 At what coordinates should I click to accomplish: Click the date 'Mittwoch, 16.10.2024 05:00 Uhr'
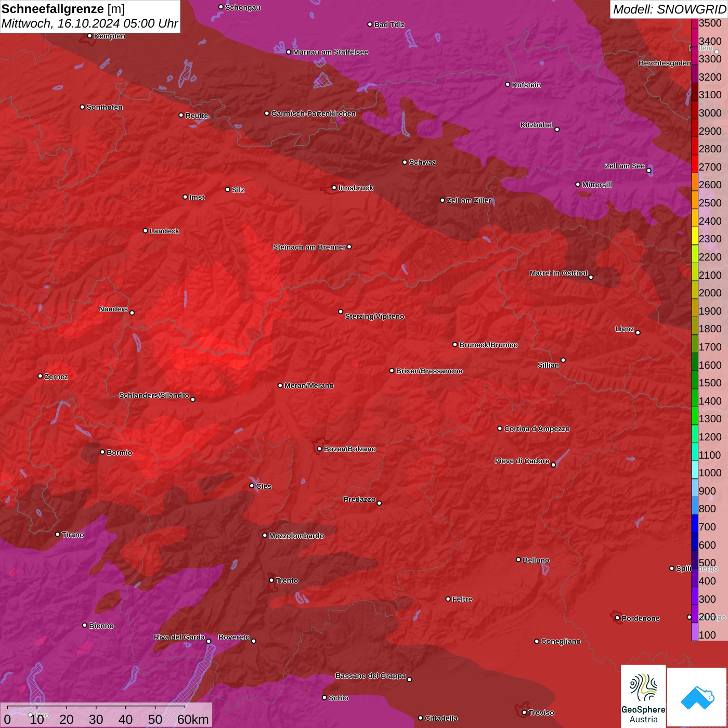click(x=89, y=23)
